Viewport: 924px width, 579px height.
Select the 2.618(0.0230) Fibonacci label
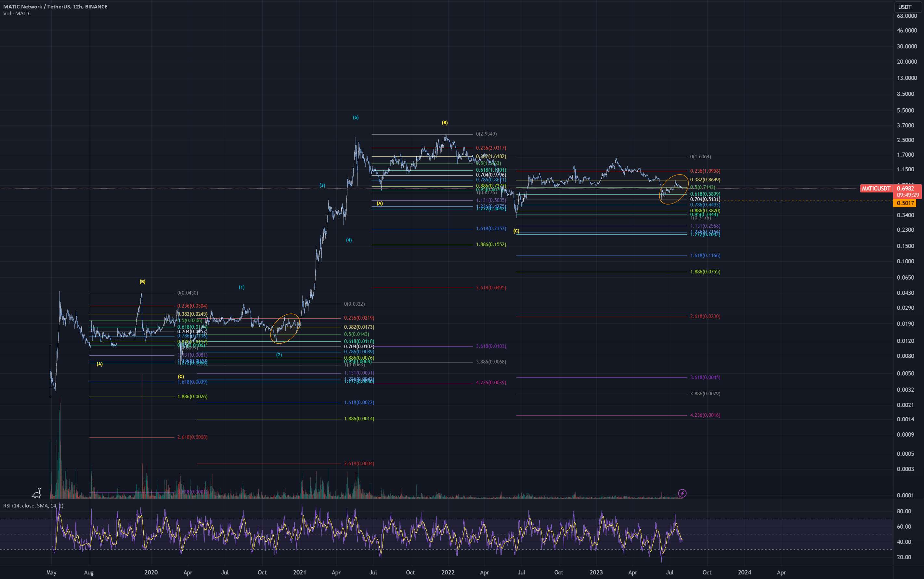705,316
